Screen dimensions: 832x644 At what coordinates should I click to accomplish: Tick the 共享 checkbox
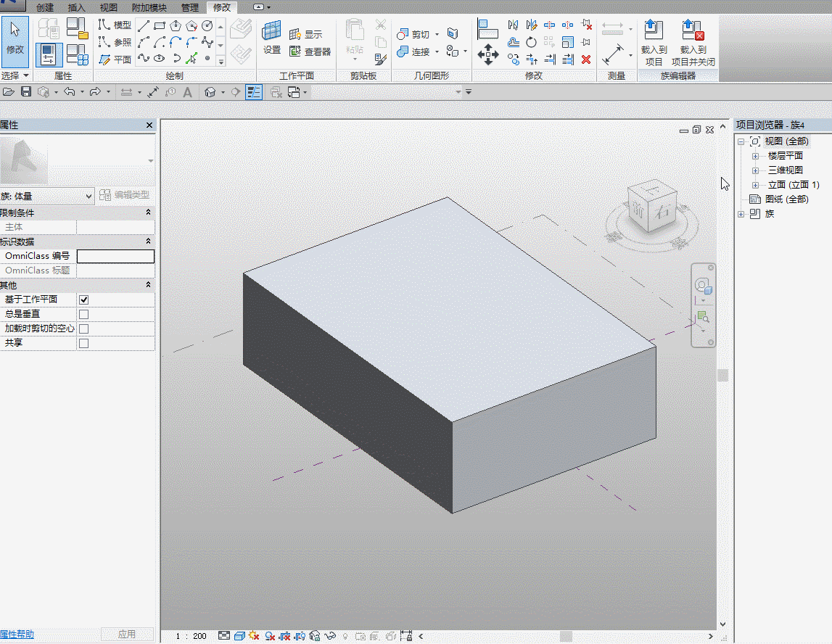coord(83,343)
